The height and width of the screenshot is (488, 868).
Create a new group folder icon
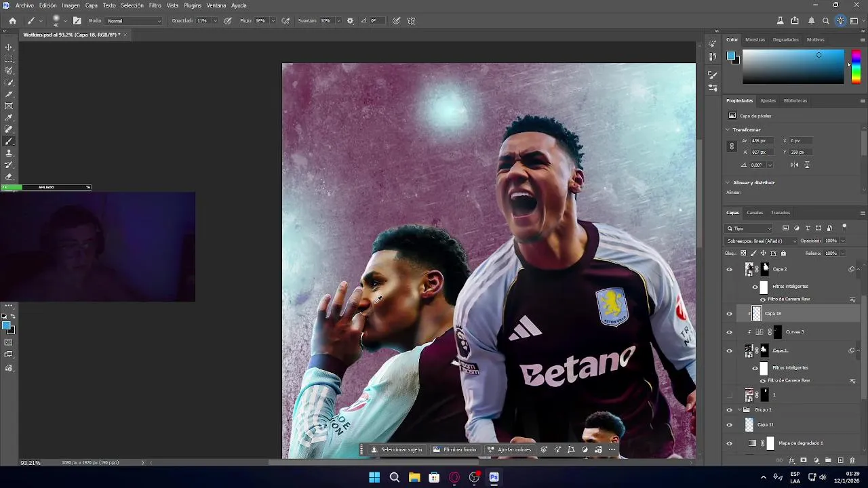coord(828,461)
